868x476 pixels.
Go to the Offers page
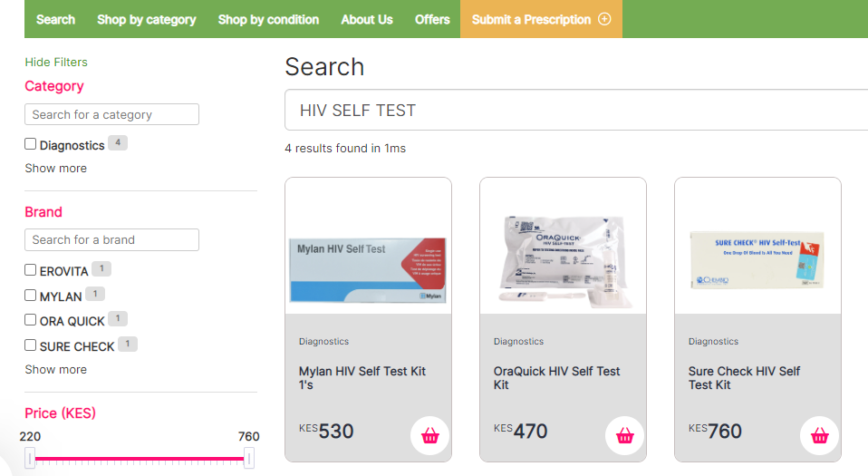click(x=432, y=19)
